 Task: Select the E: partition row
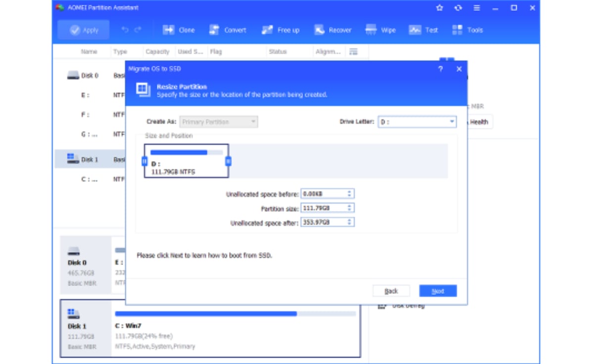point(90,95)
